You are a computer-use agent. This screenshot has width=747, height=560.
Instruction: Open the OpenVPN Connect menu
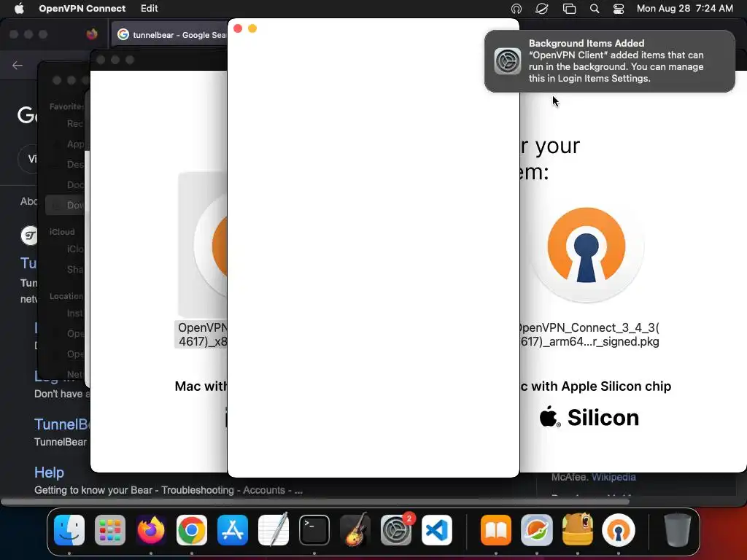click(82, 8)
